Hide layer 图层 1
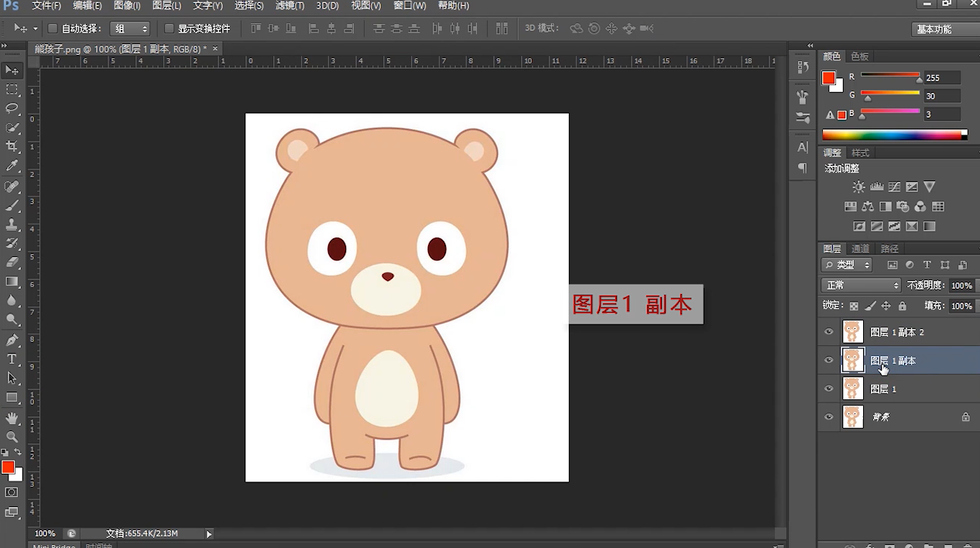The image size is (980, 548). 829,389
